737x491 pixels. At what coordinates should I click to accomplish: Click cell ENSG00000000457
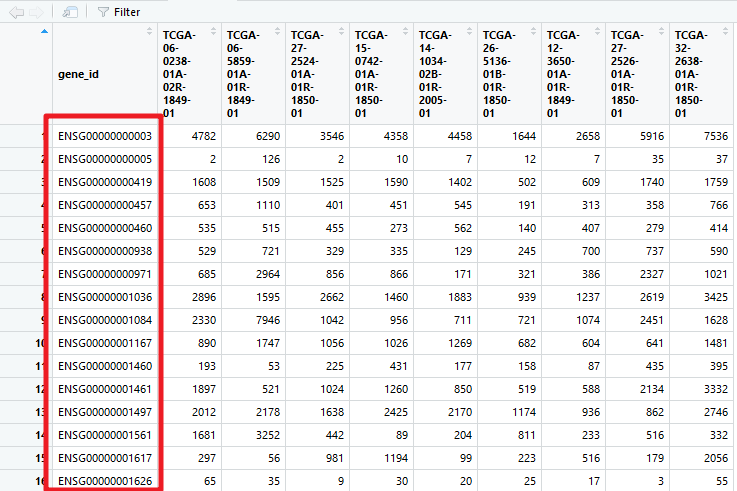pyautogui.click(x=105, y=205)
